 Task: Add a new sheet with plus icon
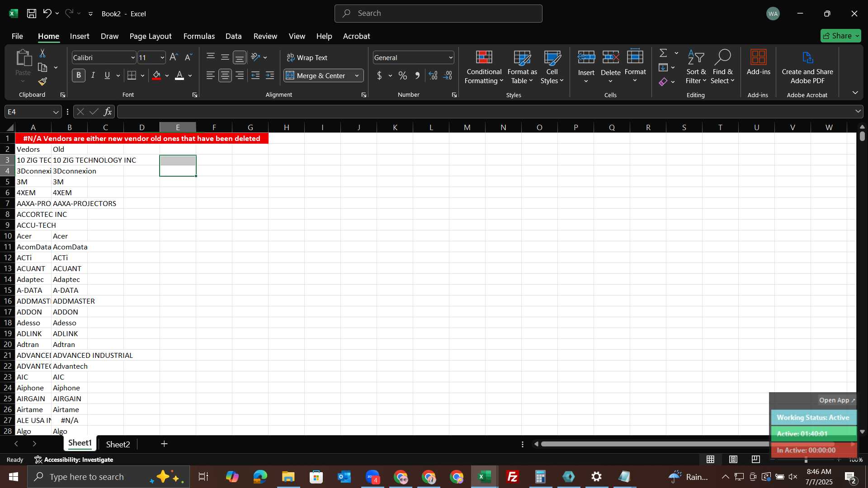point(164,444)
